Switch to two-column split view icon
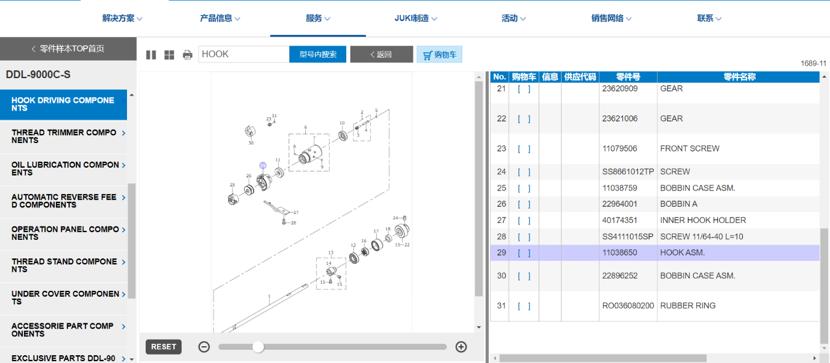The width and height of the screenshot is (830, 363). [151, 55]
